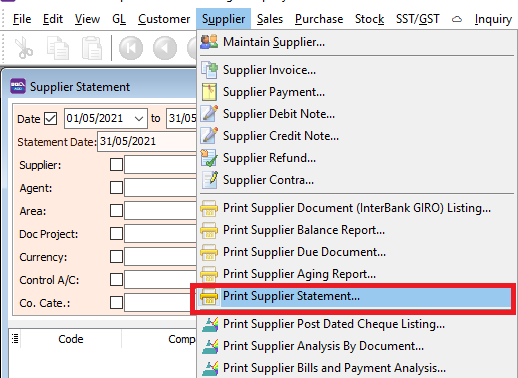The height and width of the screenshot is (378, 518).
Task: Click the Copy toolbar icon
Action: click(58, 48)
